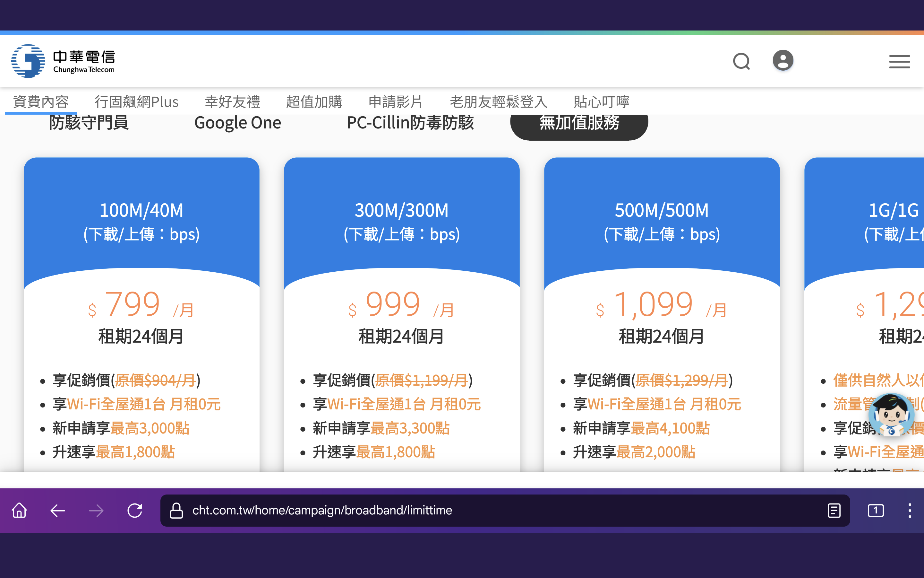Click 租期24個月 under the $1,099 price
Viewport: 924px width, 578px height.
coord(661,337)
